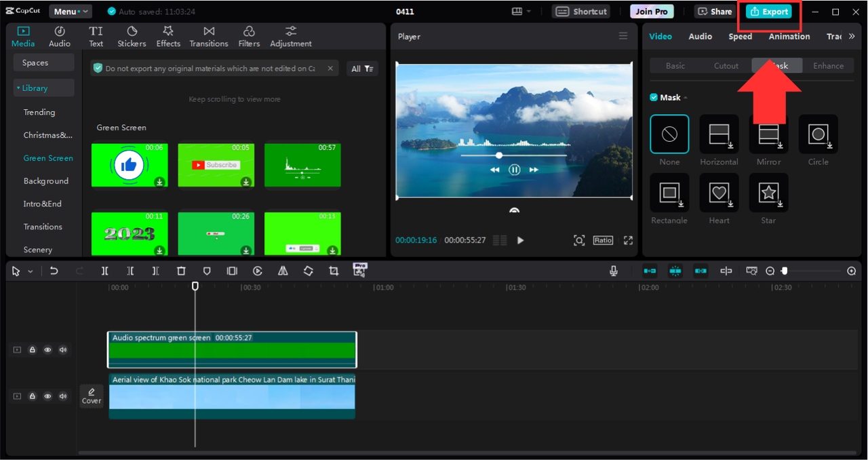Screen dimensions: 868x460
Task: Click the timeline zoom-out magnifier
Action: pos(770,271)
